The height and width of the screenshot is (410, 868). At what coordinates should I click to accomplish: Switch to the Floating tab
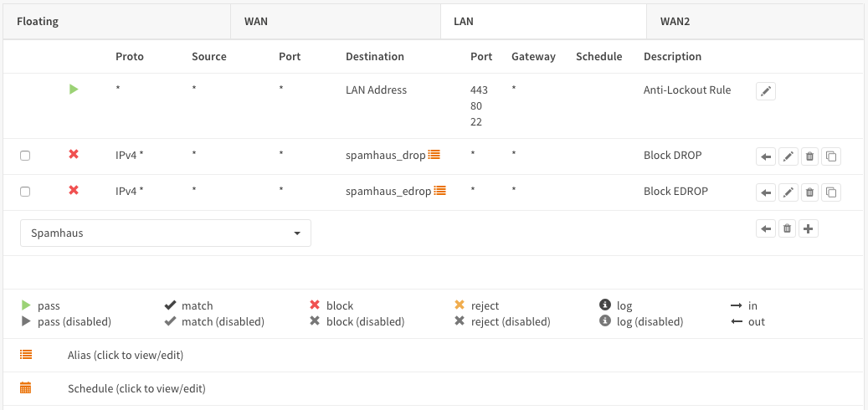point(38,21)
